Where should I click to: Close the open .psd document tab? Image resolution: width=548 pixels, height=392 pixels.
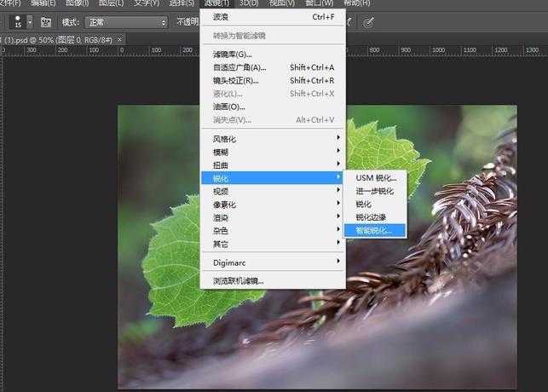118,39
